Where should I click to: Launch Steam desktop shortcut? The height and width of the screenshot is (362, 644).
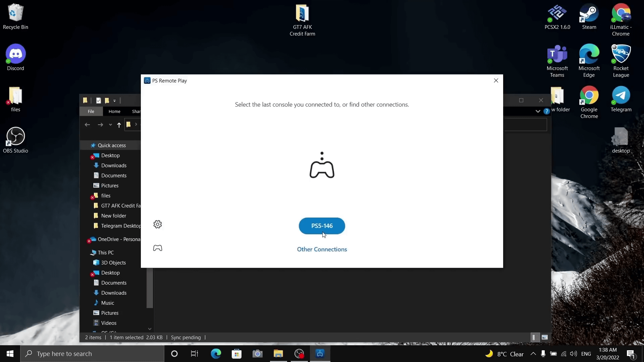pos(589,17)
